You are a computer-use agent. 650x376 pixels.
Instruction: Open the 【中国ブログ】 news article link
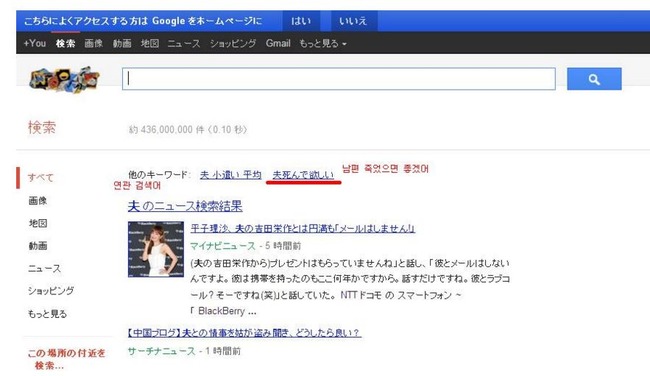click(245, 332)
